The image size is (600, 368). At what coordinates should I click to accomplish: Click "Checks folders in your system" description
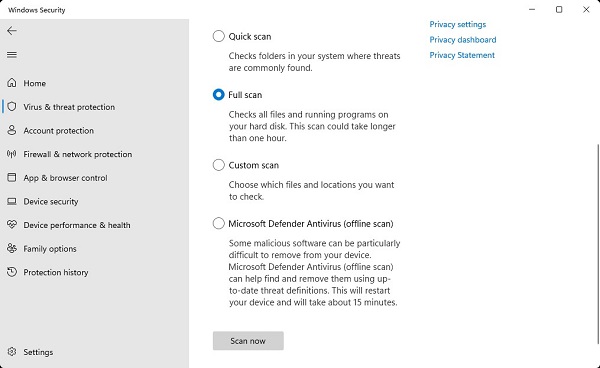coord(314,62)
